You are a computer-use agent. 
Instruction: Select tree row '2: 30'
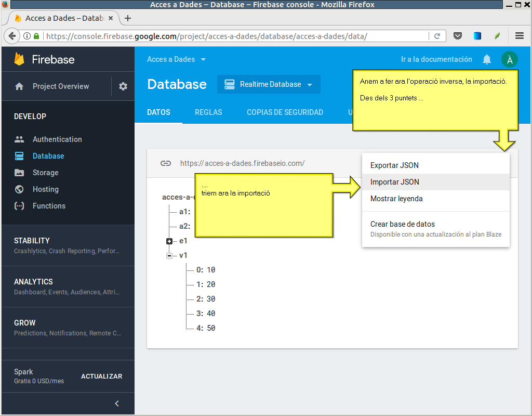pos(206,299)
